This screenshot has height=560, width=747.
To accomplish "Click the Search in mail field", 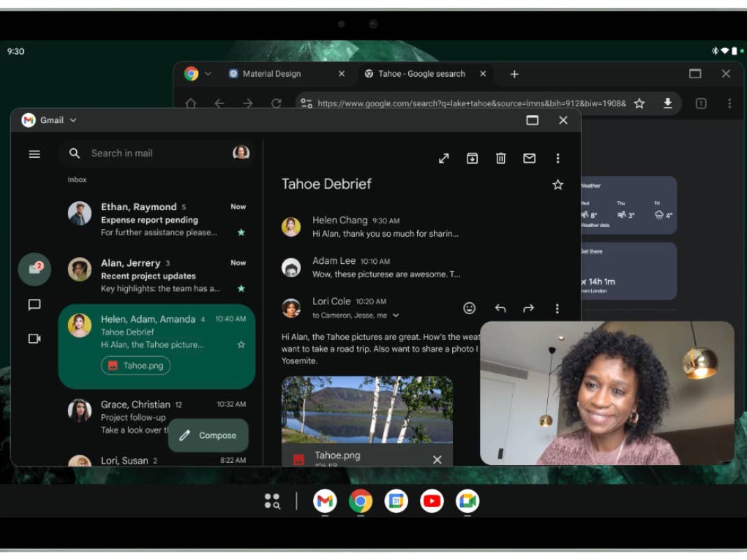I will (157, 154).
